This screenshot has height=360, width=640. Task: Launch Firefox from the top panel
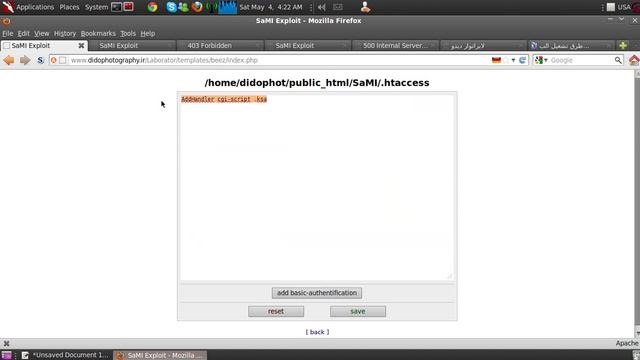[197, 7]
